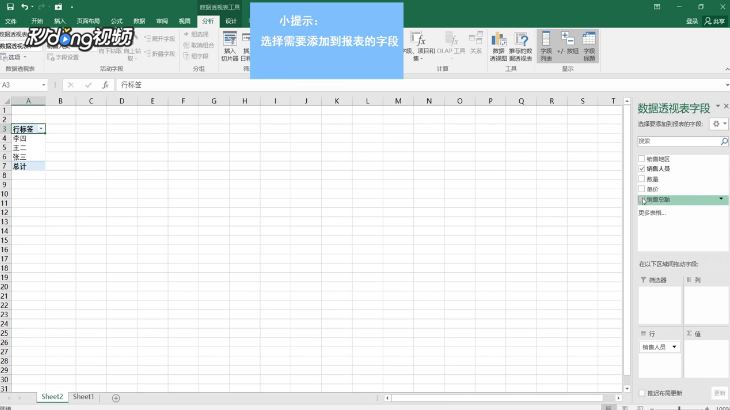Switch to the 开始 (Home) ribbon tab
The image size is (730, 410).
click(x=37, y=21)
